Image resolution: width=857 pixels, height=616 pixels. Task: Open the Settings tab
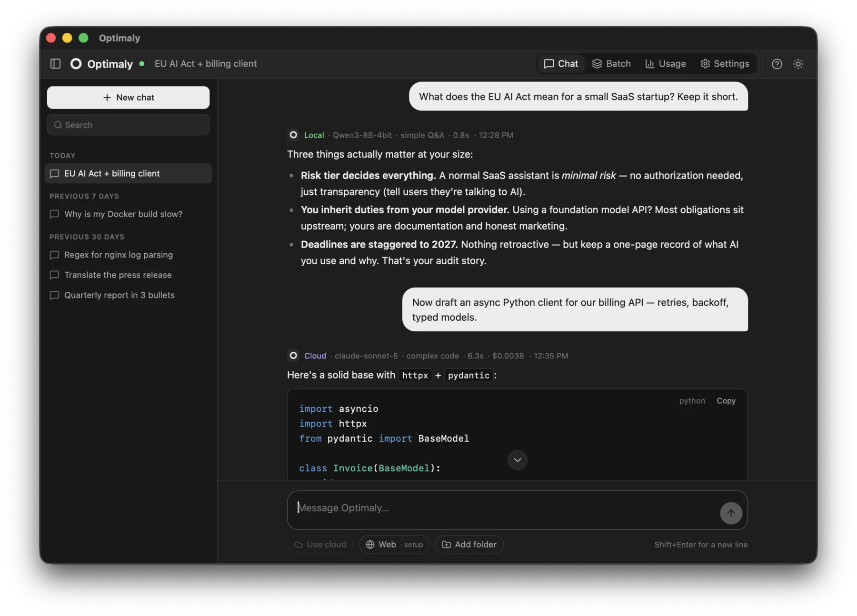point(725,64)
